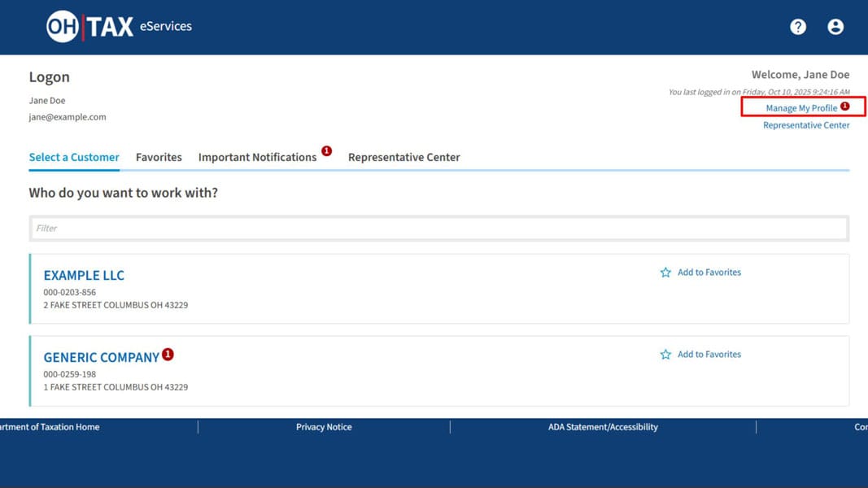The height and width of the screenshot is (488, 868).
Task: Click address 2 FAKE STREET COLUMBUS OH 43229
Action: coord(116,305)
